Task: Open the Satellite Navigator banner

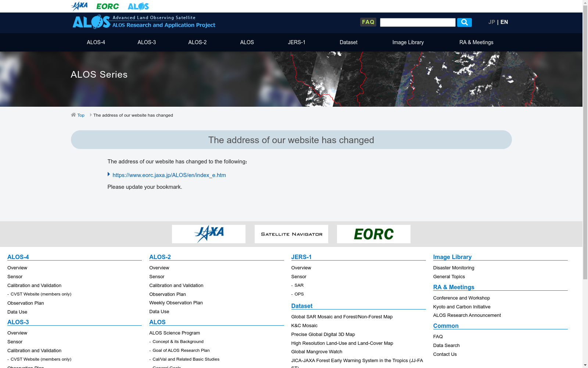Action: (x=291, y=234)
